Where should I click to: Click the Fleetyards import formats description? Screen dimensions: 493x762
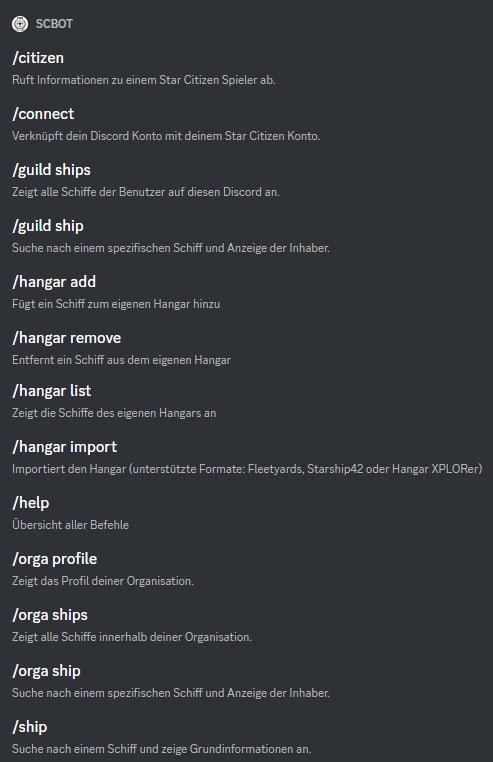247,469
